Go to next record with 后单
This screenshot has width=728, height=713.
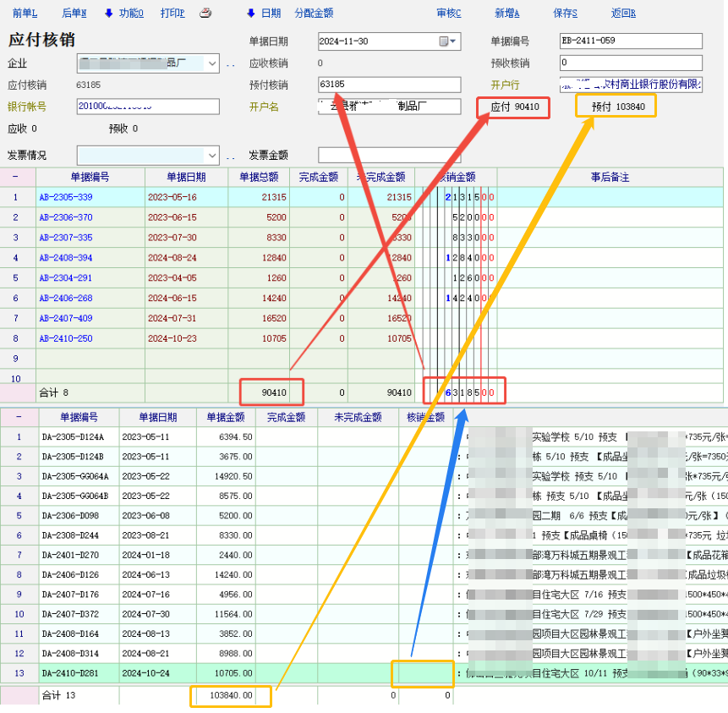pyautogui.click(x=74, y=14)
